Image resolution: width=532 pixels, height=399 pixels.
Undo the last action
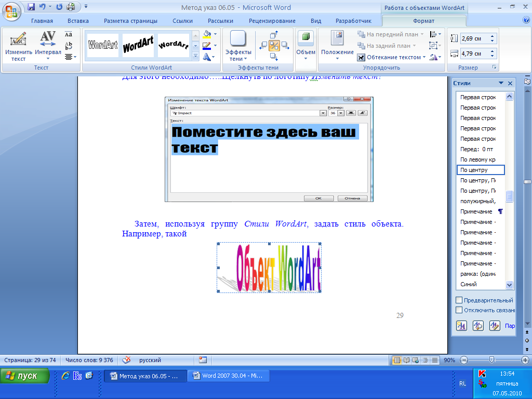[x=42, y=7]
